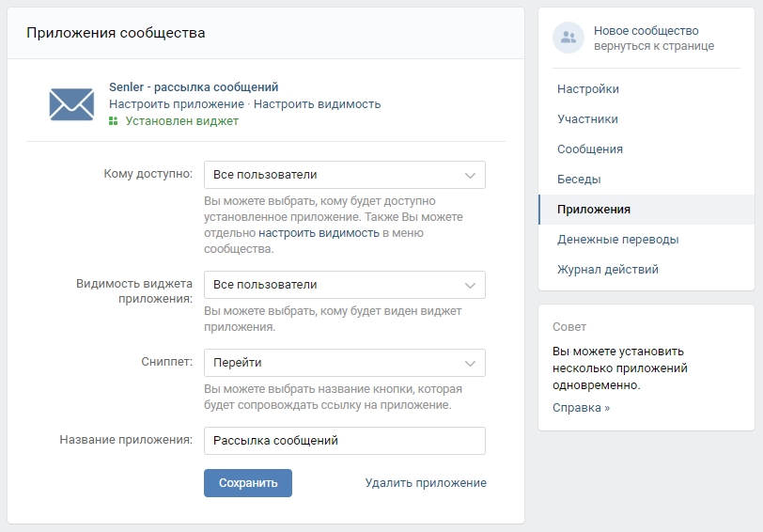The image size is (763, 532).
Task: Go to Настройки in the sidebar
Action: tap(587, 89)
